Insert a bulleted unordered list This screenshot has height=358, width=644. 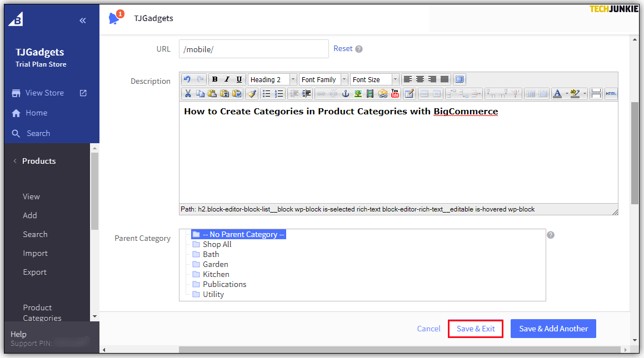click(267, 94)
